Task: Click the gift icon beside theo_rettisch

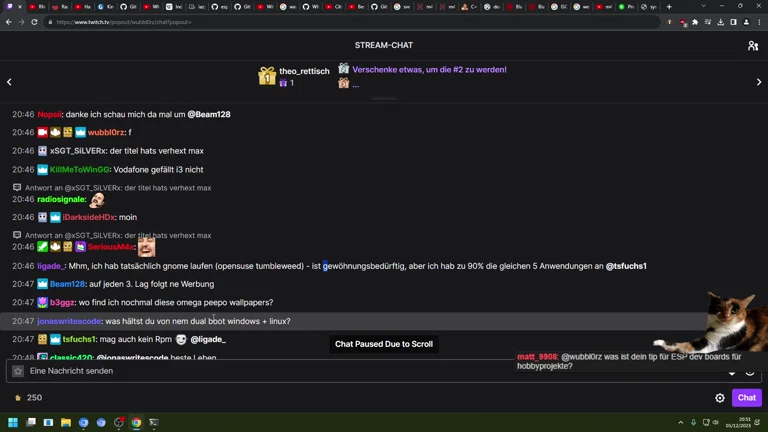Action: (267, 76)
